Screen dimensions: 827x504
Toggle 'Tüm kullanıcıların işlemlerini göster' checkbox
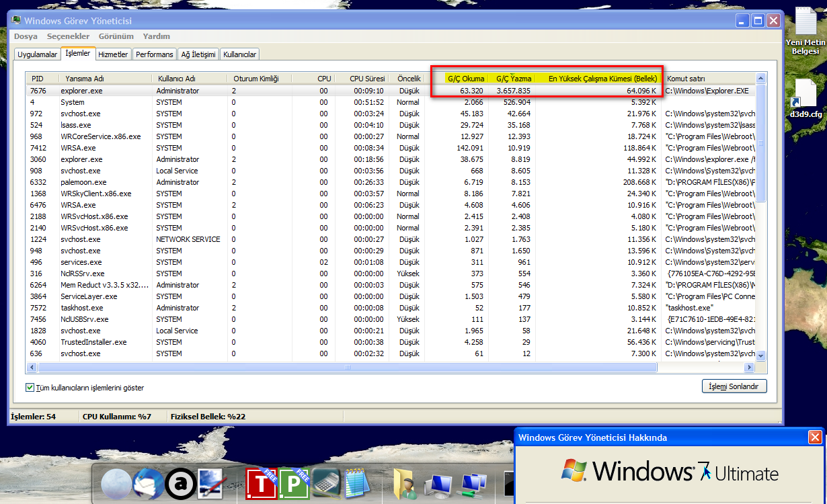point(30,388)
